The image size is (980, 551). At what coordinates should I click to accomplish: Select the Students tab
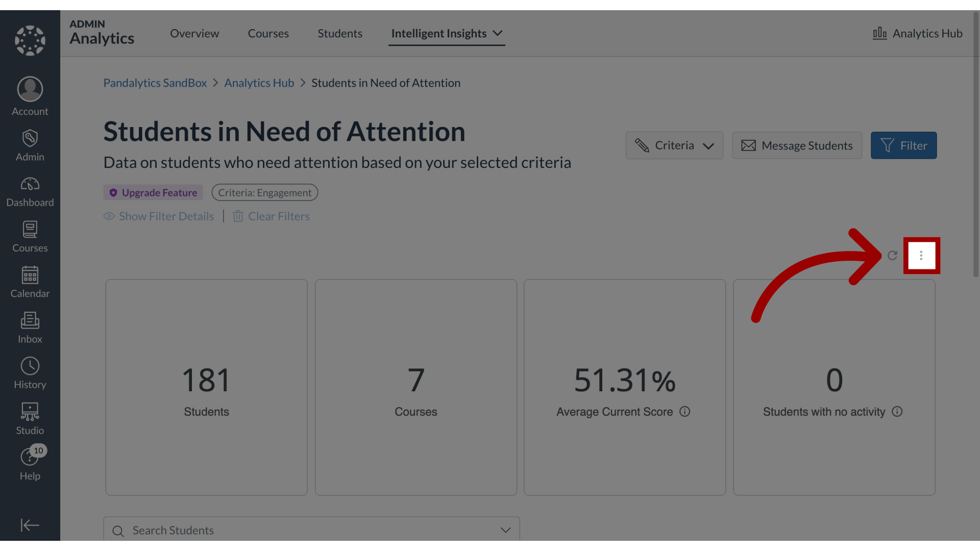tap(339, 33)
